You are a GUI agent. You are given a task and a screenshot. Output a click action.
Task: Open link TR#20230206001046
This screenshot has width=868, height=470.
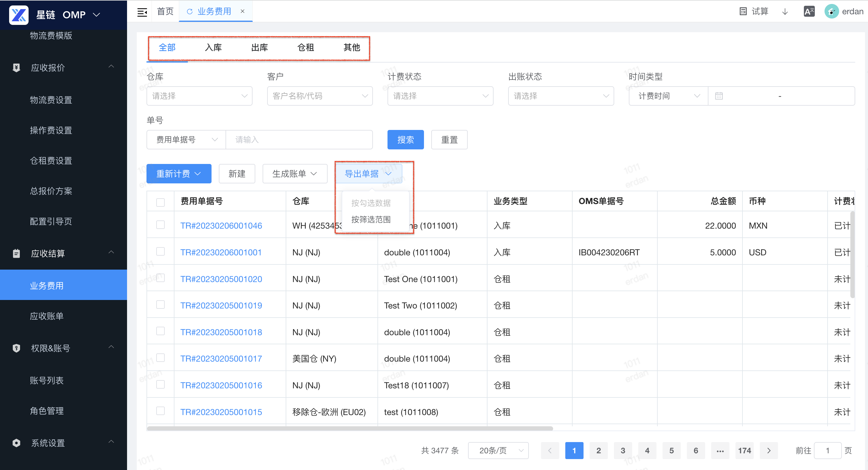221,226
